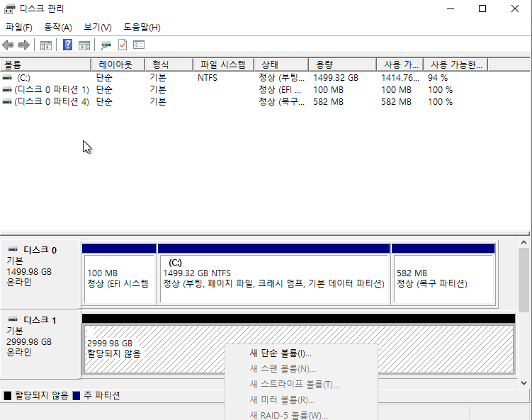Click the checkmark properties toolbar icon
This screenshot has width=532, height=420.
[122, 45]
